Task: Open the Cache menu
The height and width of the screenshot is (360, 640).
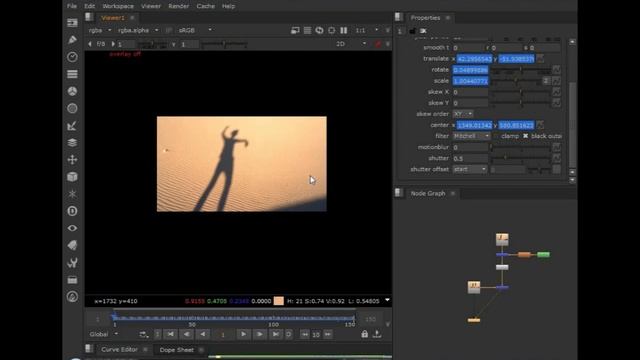Action: [205, 6]
